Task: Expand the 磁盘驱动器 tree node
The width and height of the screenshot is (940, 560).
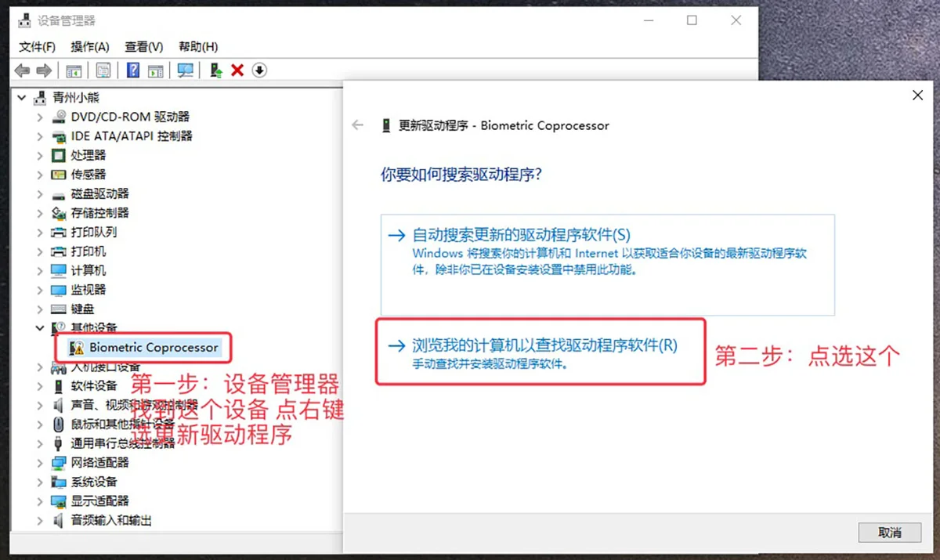Action: click(40, 193)
